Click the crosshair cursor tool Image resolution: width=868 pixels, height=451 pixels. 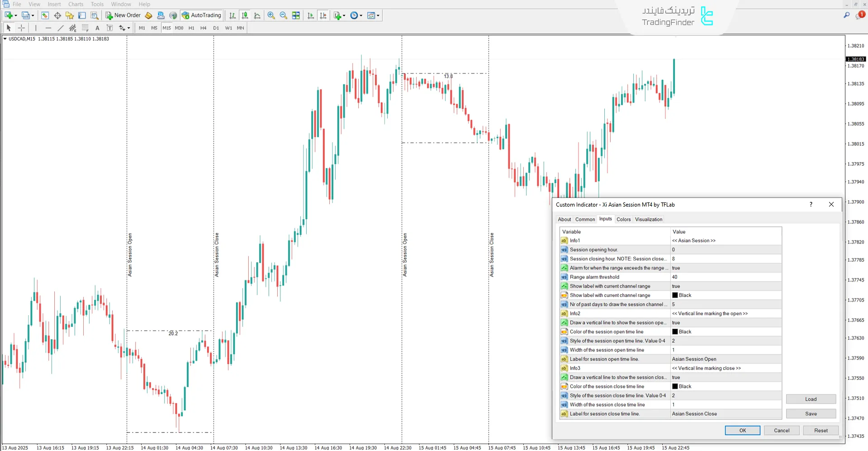coord(21,28)
